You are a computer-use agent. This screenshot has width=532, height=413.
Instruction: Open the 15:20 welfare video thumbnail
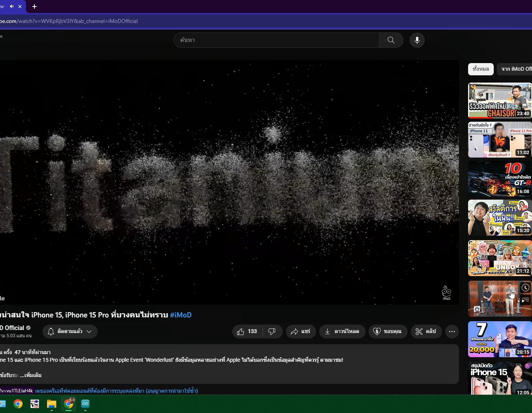click(500, 218)
